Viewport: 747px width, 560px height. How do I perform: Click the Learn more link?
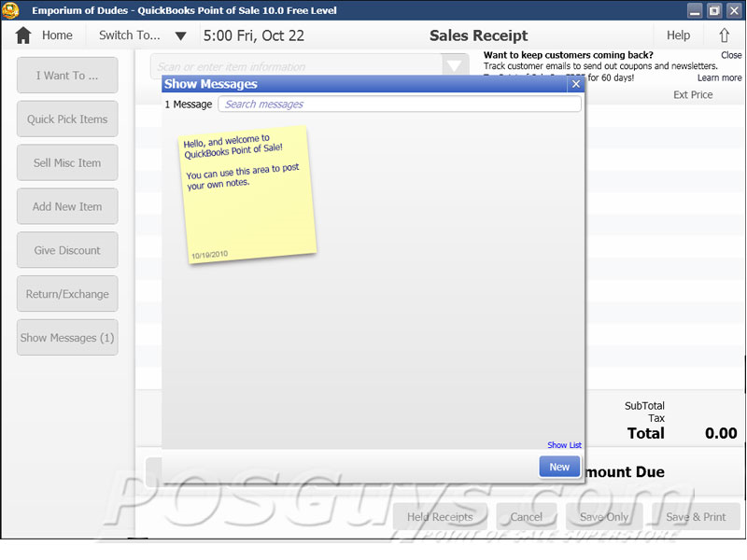719,78
